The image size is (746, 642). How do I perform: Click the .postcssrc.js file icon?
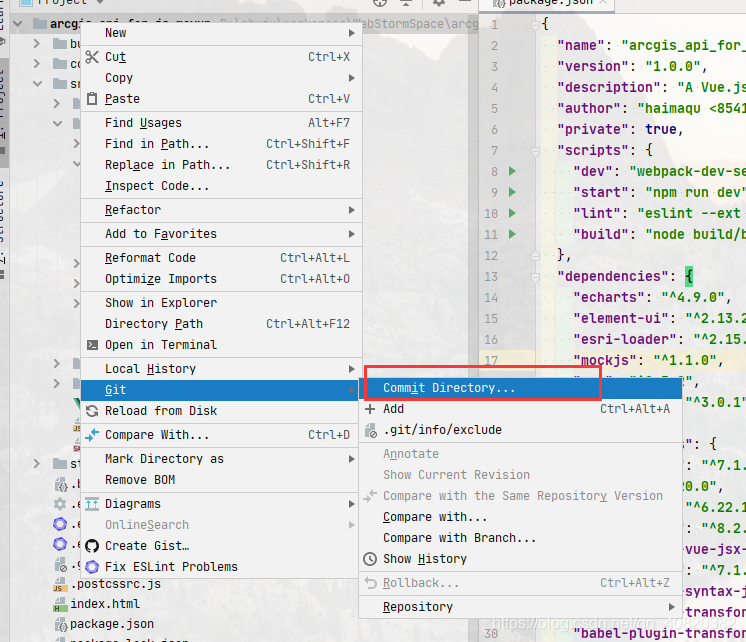click(59, 584)
